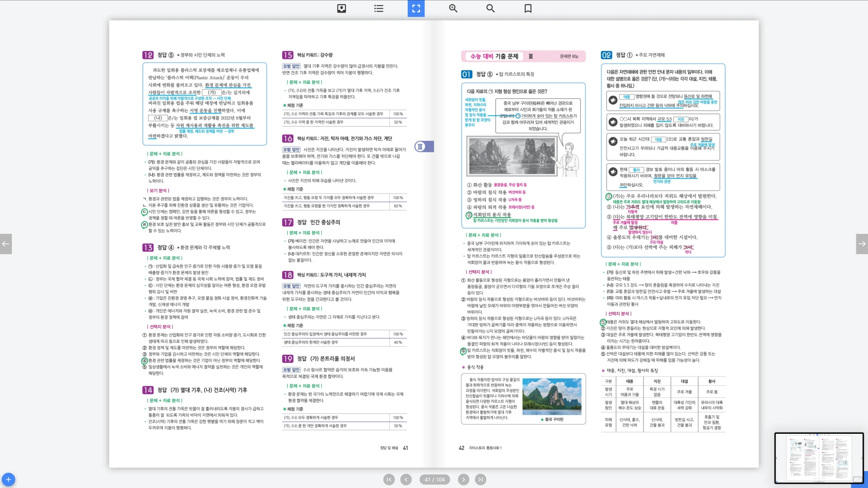Image resolution: width=868 pixels, height=488 pixels.
Task: Click the 중국 구이린 photo
Action: point(552,397)
